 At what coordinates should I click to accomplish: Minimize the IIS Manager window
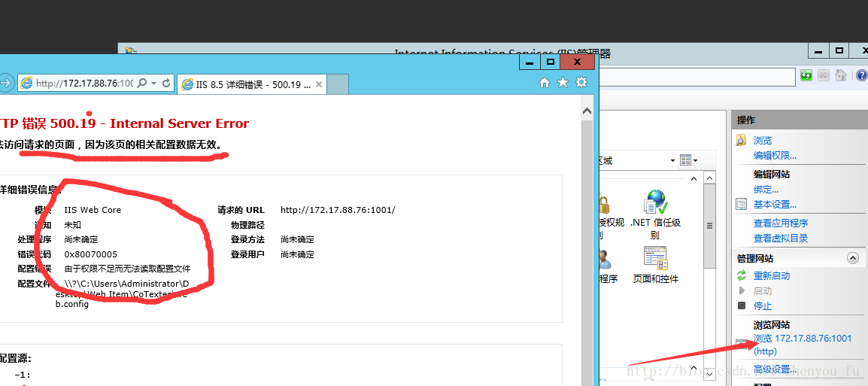818,50
